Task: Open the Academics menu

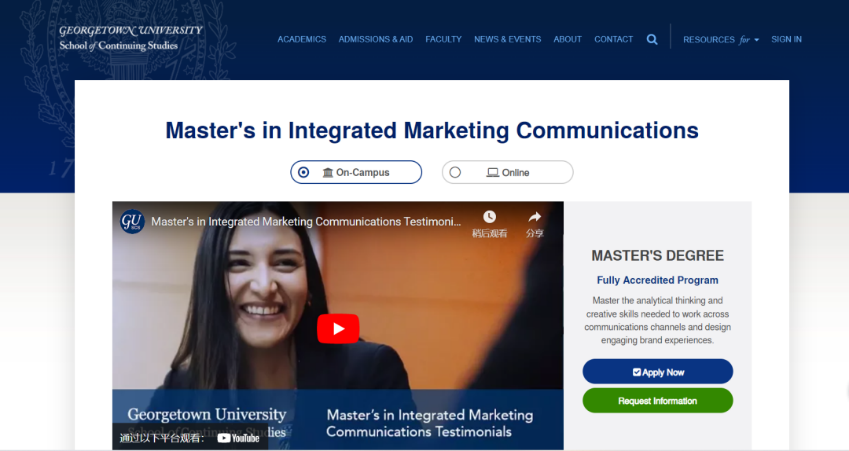Action: (x=301, y=40)
